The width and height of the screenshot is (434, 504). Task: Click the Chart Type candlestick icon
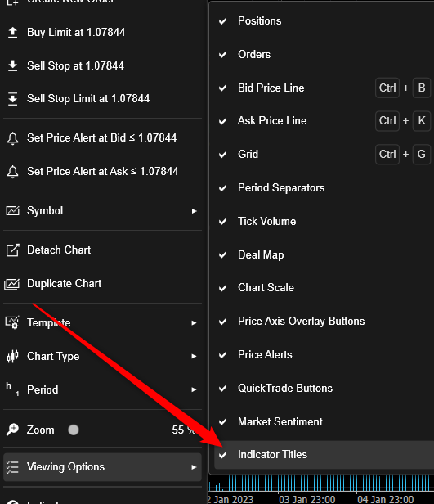pos(12,356)
